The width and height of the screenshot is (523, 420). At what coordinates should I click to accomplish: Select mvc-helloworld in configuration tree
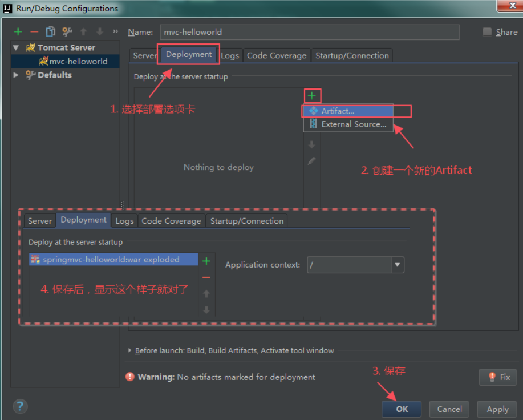66,62
